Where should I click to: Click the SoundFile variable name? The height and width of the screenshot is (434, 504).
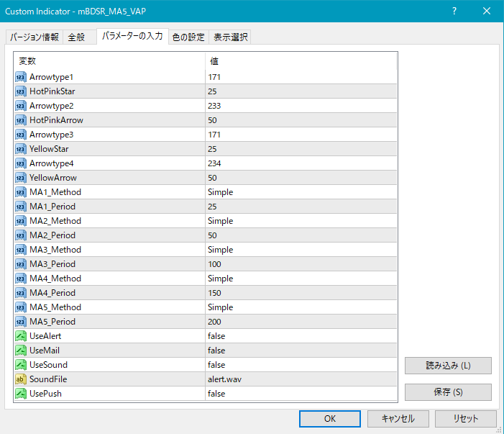tap(48, 379)
